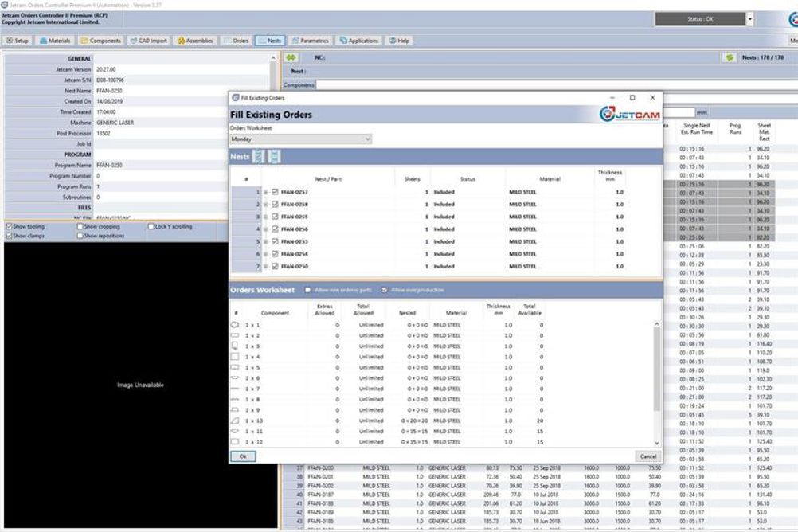798x532 pixels.
Task: Click the shape icon for component 1 x 4
Action: pyautogui.click(x=235, y=356)
